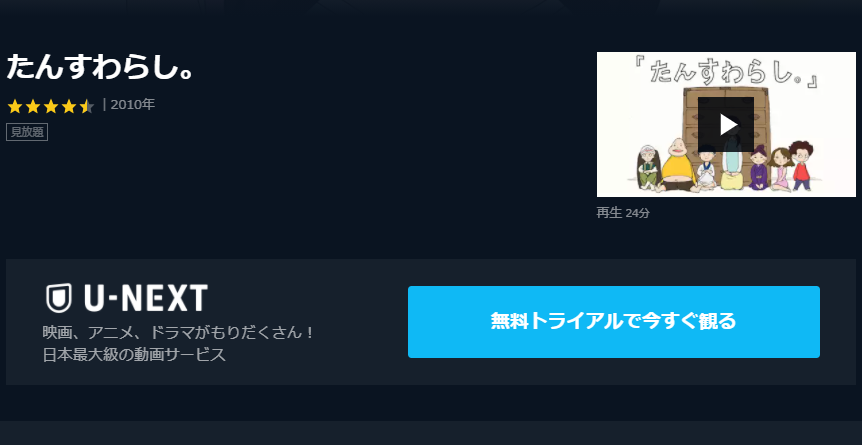Click the thumbnail title text 「たんすわらし。」
Viewport: 862px width, 445px height.
click(x=728, y=72)
